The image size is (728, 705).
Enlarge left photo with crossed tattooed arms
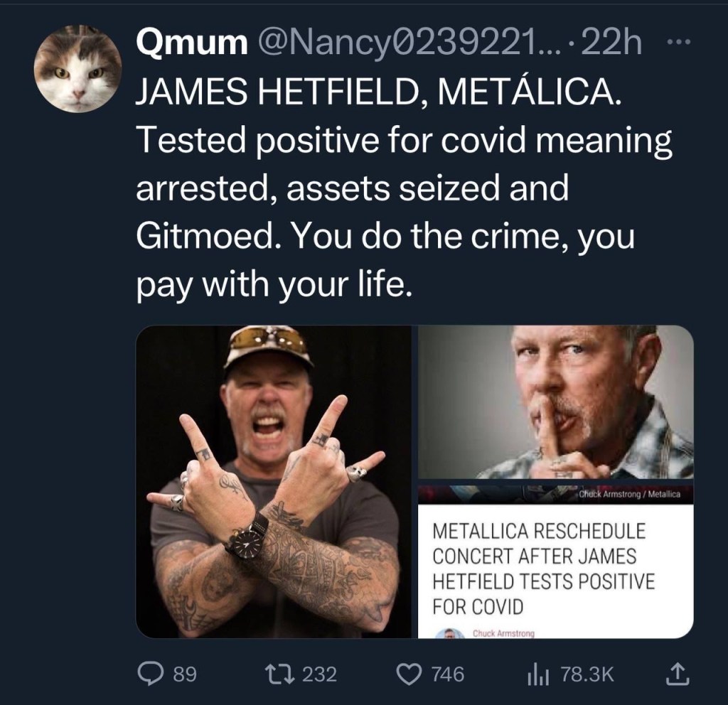274,481
